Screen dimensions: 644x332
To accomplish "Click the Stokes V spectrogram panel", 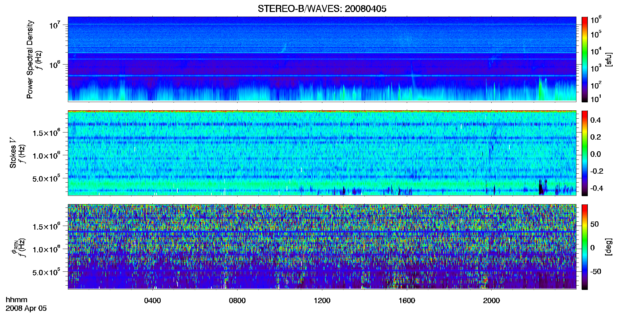I will pos(322,153).
